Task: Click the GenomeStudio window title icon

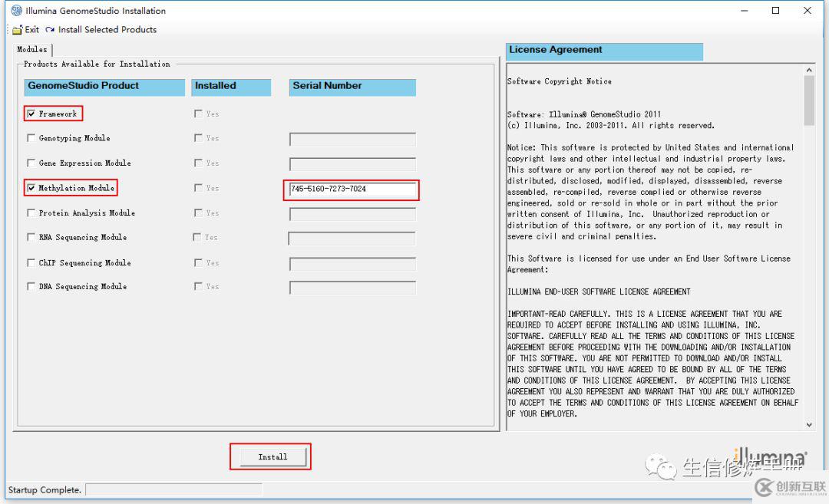Action: pyautogui.click(x=17, y=11)
